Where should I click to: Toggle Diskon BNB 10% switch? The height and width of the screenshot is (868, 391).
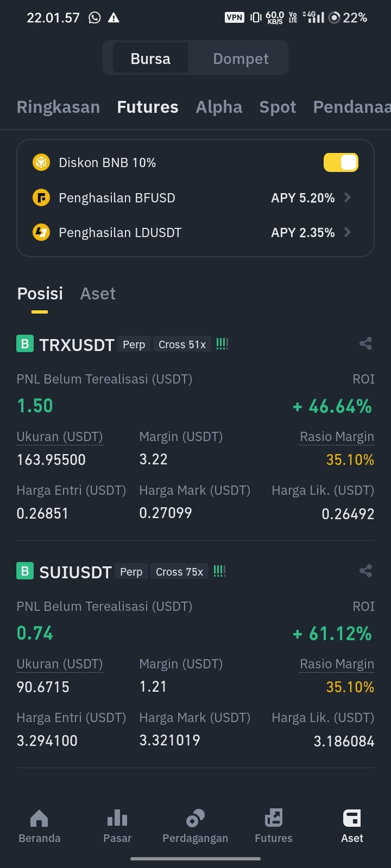(x=341, y=162)
